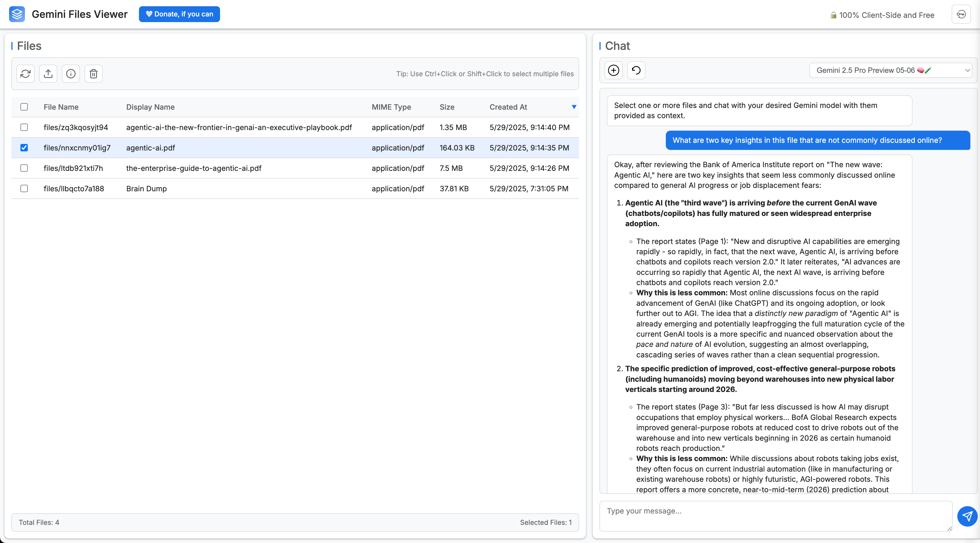Check the executive playbook PDF checkbox

[24, 127]
